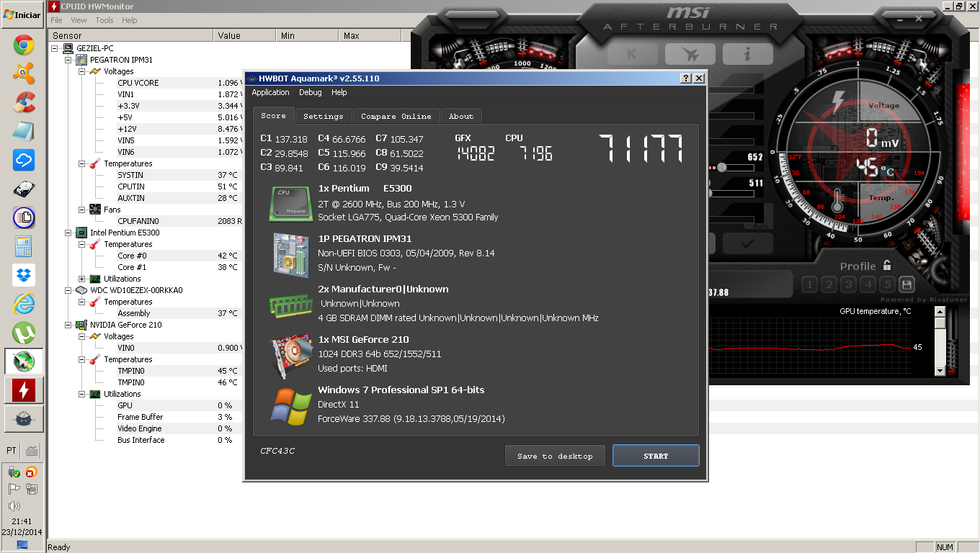Collapse the Fans group
Screen dimensions: 980x553
point(82,210)
